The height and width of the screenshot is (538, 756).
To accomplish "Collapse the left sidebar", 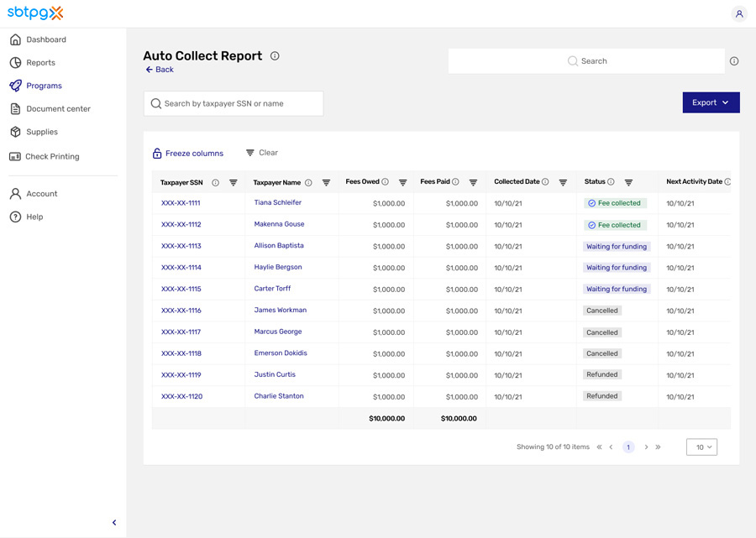I will click(114, 523).
